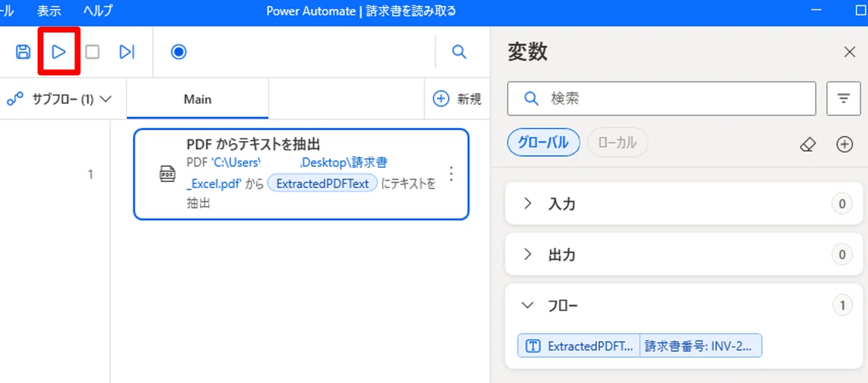Select the ローカル variables filter

coord(618,143)
